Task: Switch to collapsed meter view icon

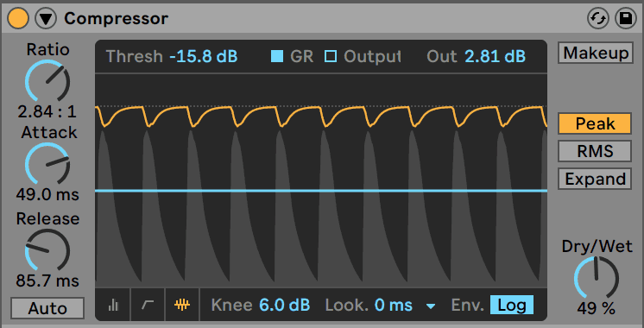Action: click(113, 305)
